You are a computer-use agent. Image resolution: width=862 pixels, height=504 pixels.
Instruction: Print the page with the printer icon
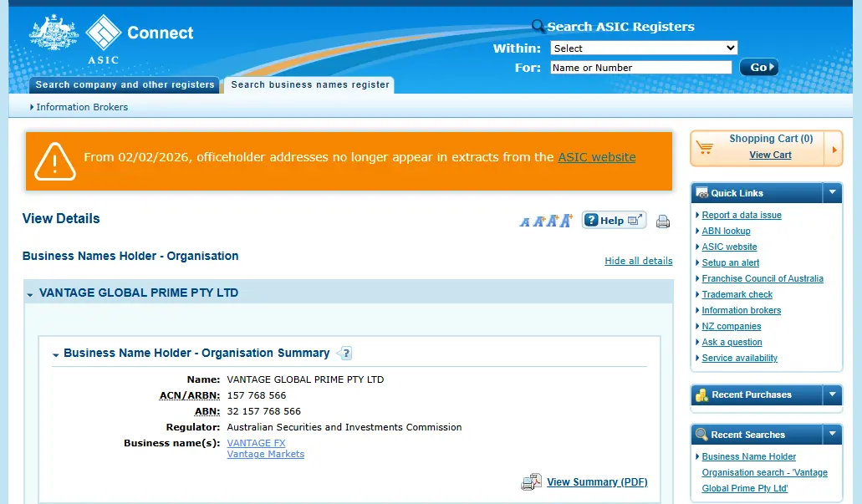coord(663,221)
